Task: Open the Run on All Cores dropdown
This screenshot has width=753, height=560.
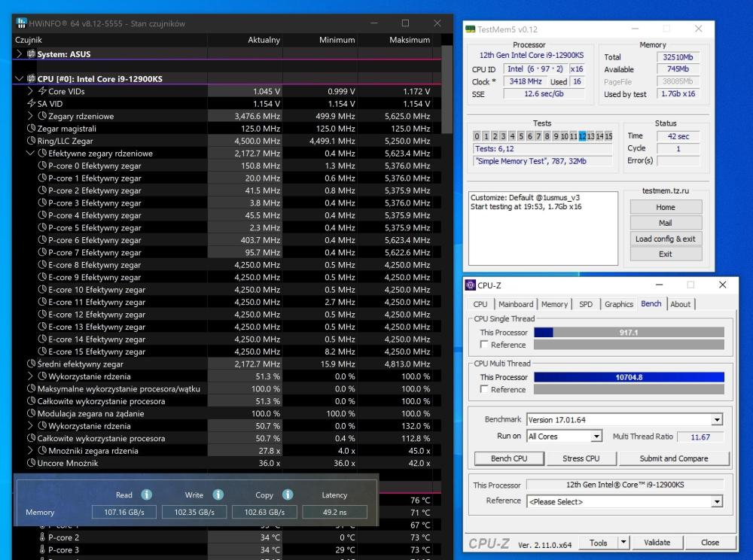Action: 596,437
